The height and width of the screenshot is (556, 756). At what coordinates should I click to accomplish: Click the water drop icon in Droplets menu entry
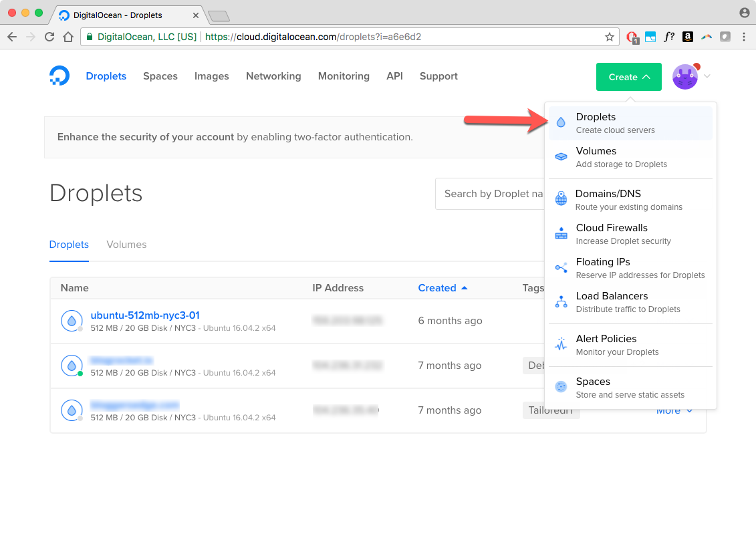[x=561, y=122]
